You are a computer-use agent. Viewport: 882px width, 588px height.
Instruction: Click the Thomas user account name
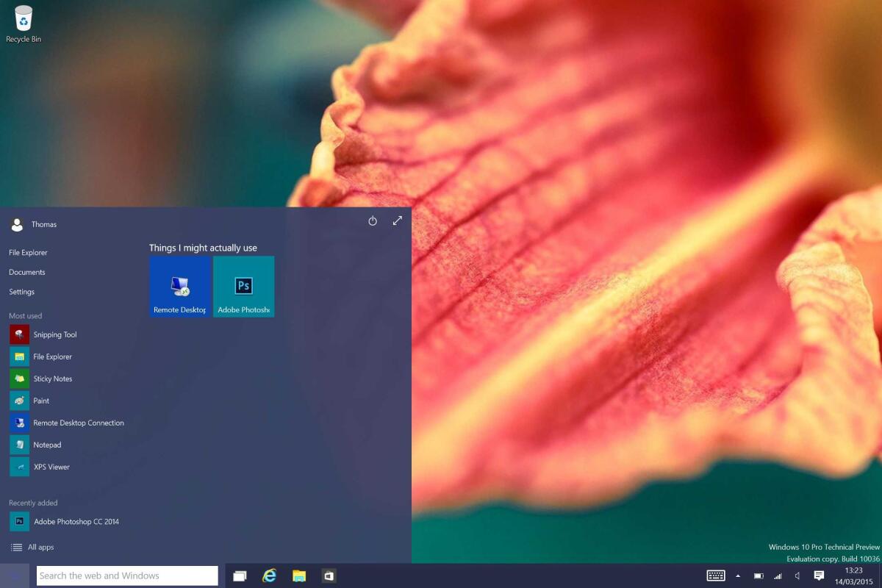[x=44, y=224]
